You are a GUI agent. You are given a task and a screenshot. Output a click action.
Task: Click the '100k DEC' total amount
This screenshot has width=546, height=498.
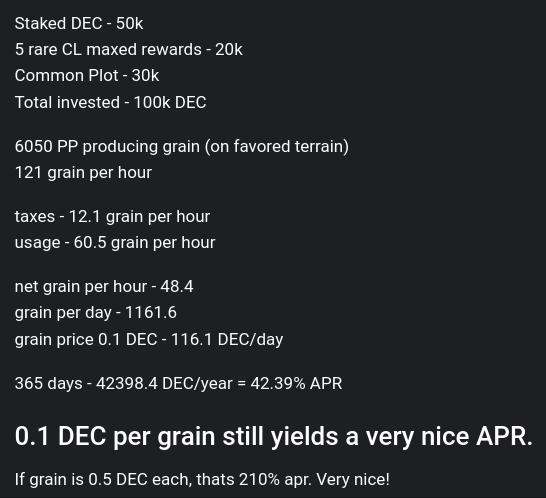coord(170,102)
